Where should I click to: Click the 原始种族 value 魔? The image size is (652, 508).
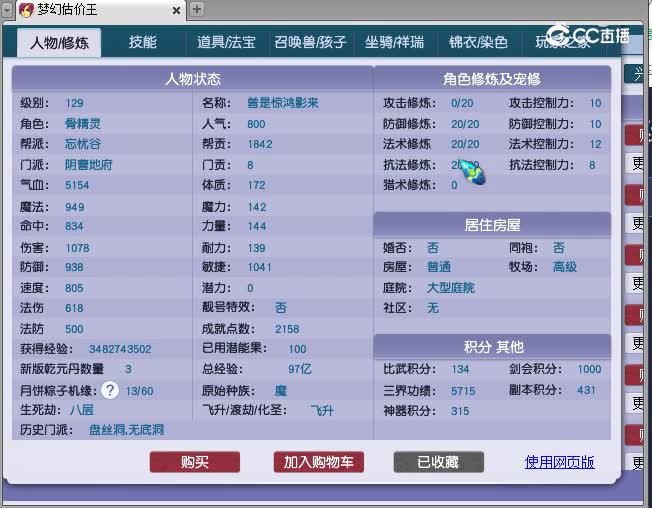(281, 391)
